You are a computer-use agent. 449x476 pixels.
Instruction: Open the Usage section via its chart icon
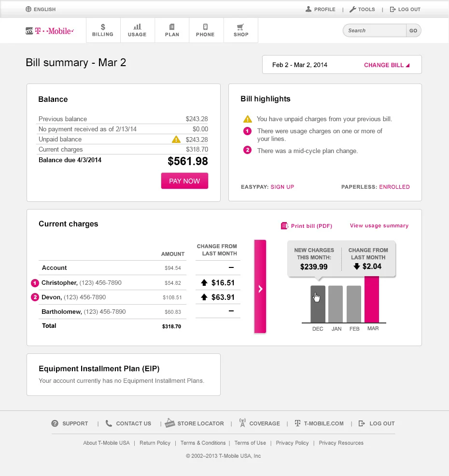[x=137, y=27]
